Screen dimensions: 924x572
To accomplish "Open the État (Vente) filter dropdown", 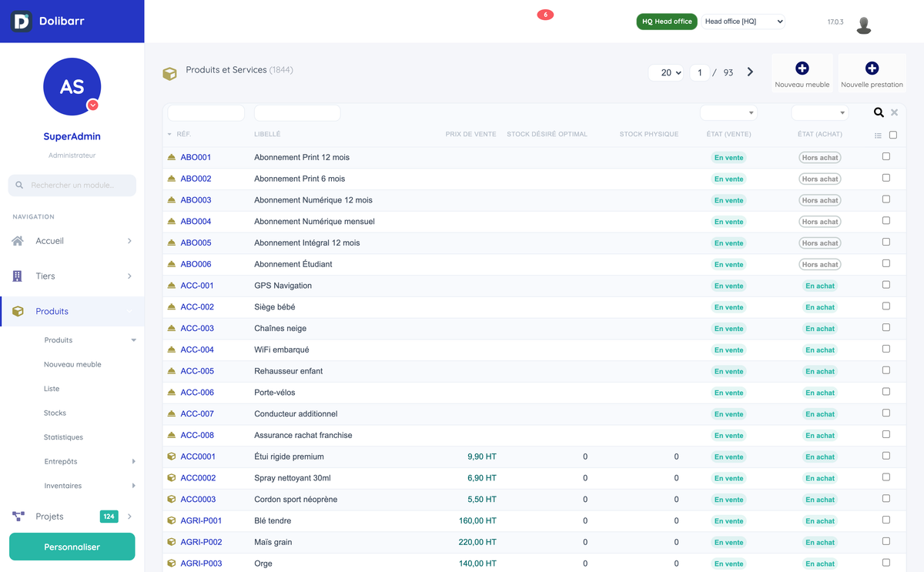I will [x=728, y=113].
